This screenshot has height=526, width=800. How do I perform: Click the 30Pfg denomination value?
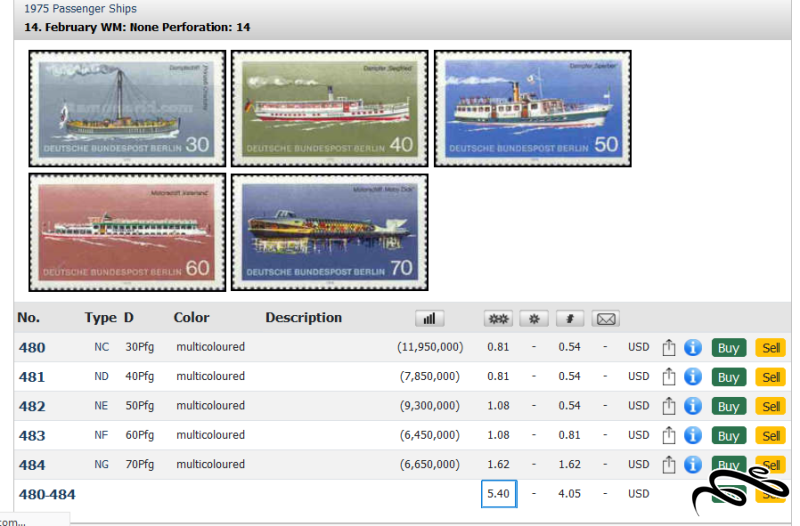point(140,347)
